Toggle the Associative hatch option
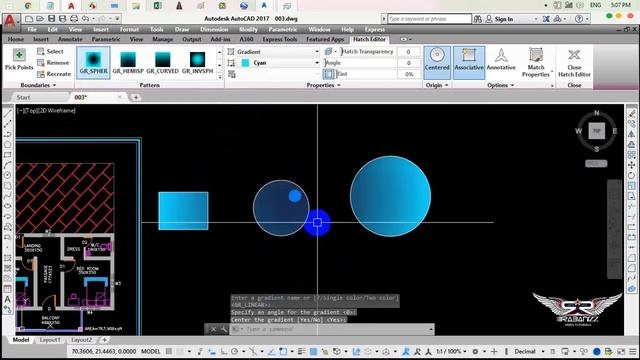 [469, 62]
